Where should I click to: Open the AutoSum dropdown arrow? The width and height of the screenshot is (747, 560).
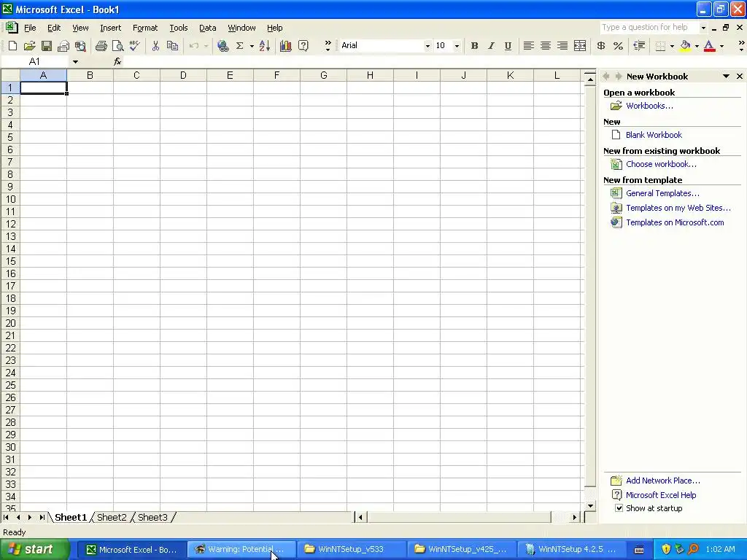[252, 46]
